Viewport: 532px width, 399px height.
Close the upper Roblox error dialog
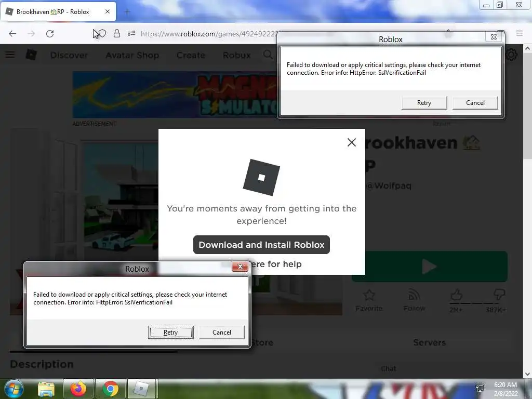pos(494,37)
